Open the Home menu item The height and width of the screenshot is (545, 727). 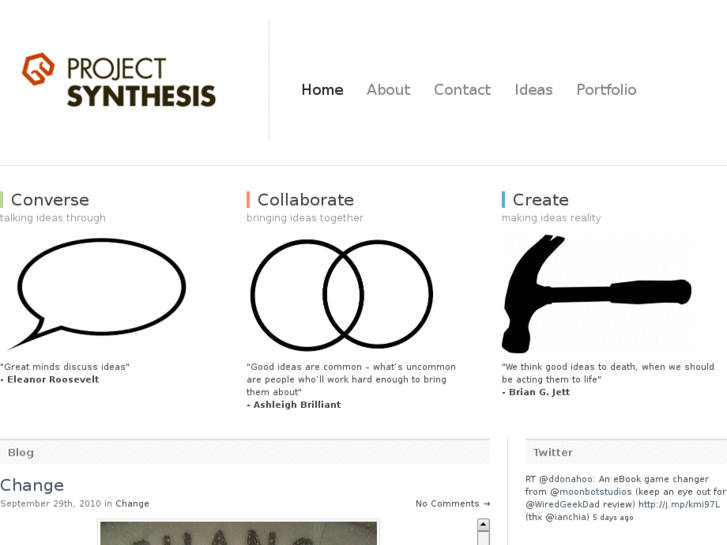coord(322,90)
